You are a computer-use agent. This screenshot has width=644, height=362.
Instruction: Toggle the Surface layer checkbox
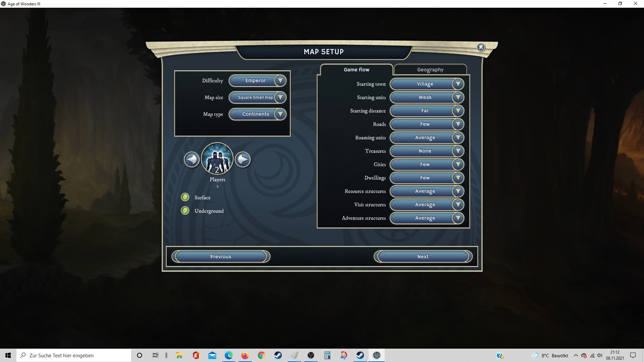185,197
